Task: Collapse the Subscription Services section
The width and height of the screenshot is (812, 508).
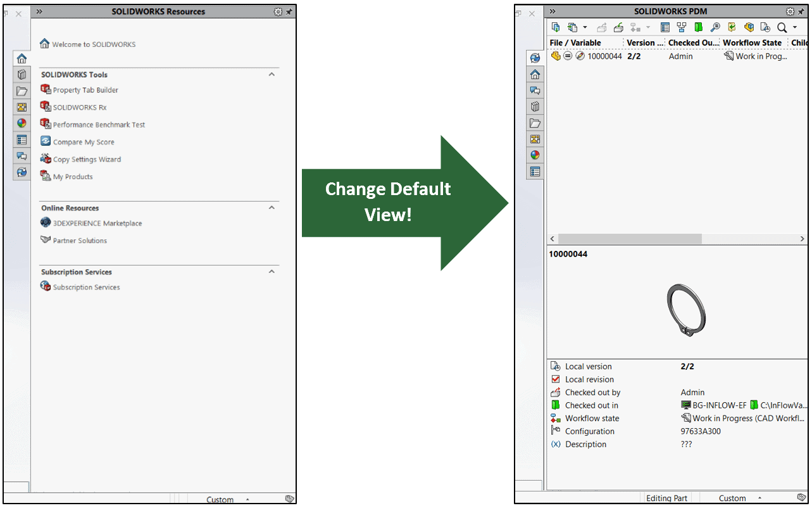Action: coord(272,271)
